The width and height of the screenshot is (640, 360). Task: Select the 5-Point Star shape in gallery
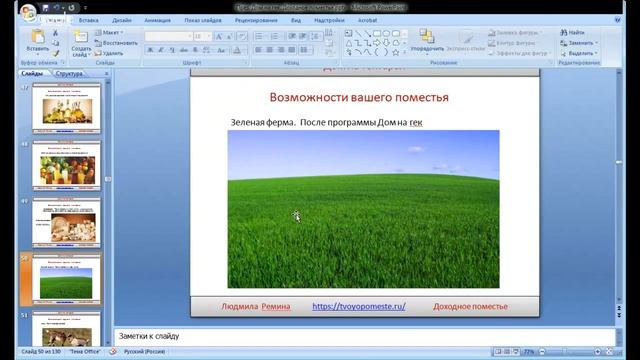tap(396, 52)
